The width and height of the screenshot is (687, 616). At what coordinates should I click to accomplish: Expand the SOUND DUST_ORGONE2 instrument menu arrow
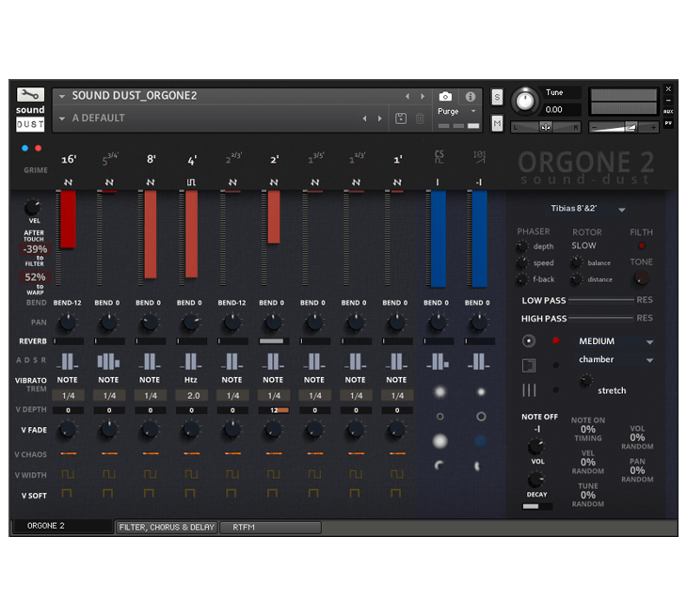pyautogui.click(x=62, y=96)
